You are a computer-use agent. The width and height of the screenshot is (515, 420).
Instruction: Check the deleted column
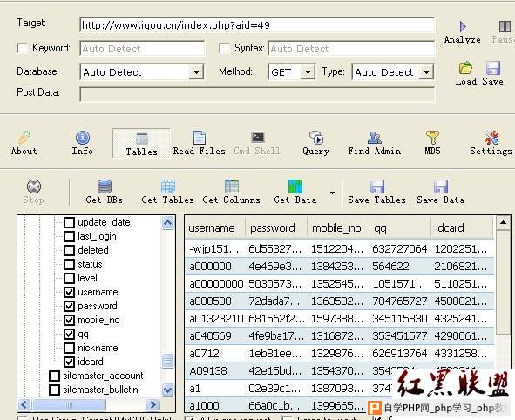pyautogui.click(x=69, y=250)
